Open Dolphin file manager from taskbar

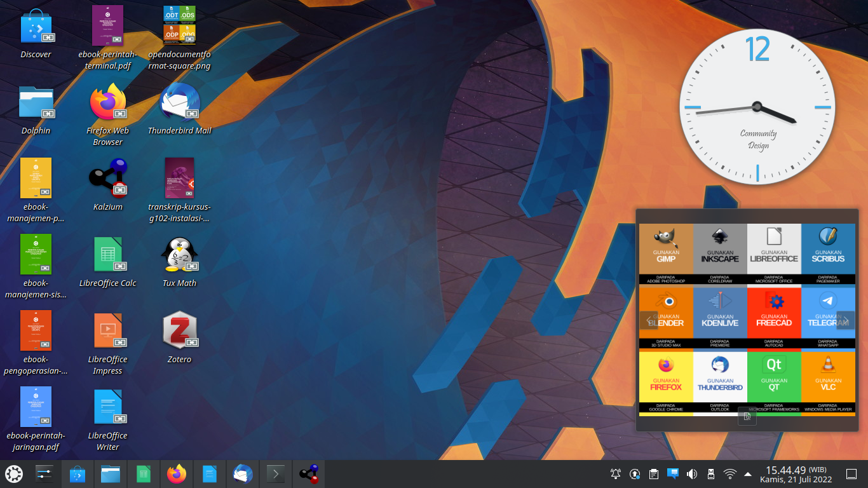[x=111, y=474]
